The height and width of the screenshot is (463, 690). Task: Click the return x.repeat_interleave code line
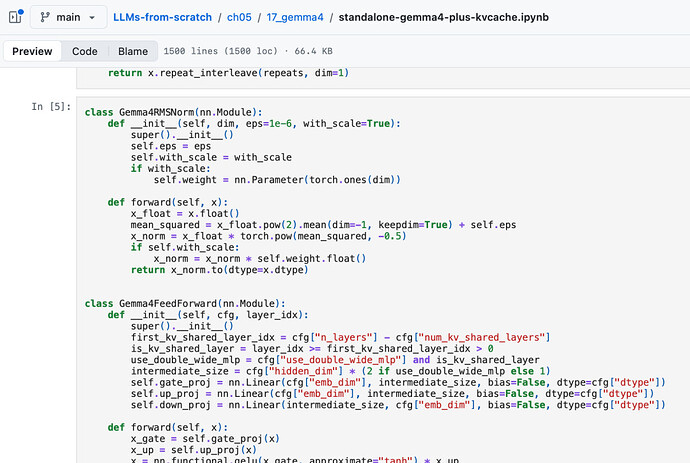(228, 73)
